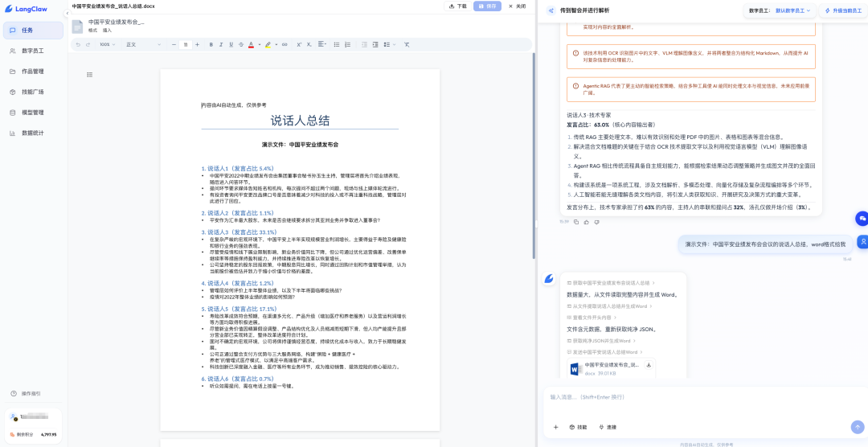868x447 pixels.
Task: Click the font size field showing 11
Action: point(186,44)
